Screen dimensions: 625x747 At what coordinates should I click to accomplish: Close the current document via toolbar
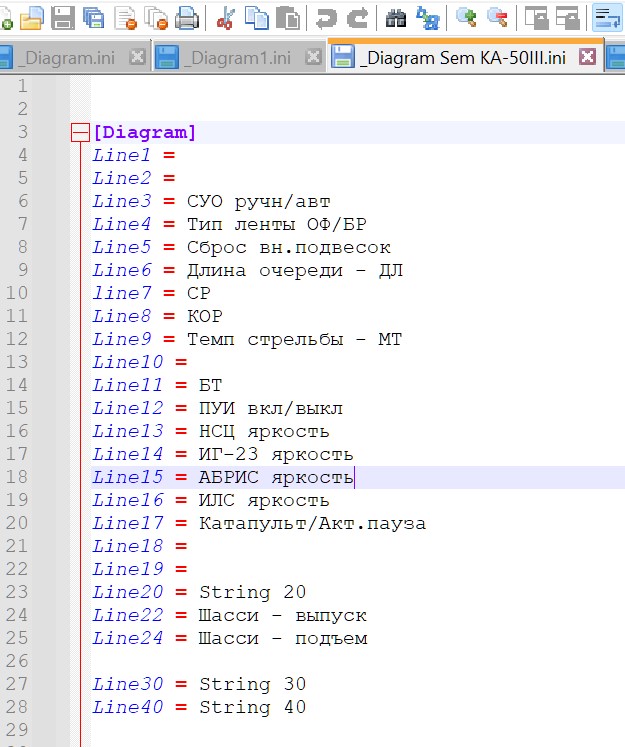pos(126,18)
